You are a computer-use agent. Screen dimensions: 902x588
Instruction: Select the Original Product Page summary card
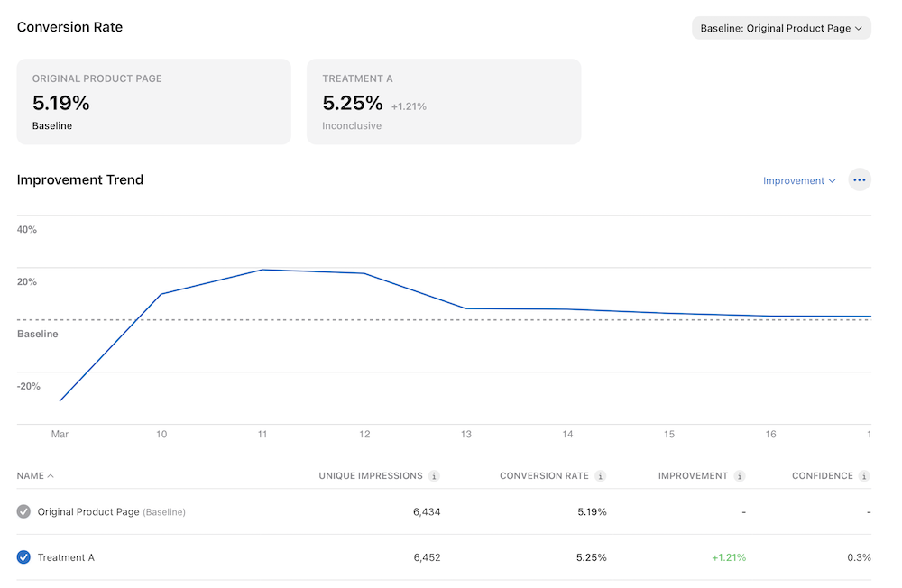(153, 101)
